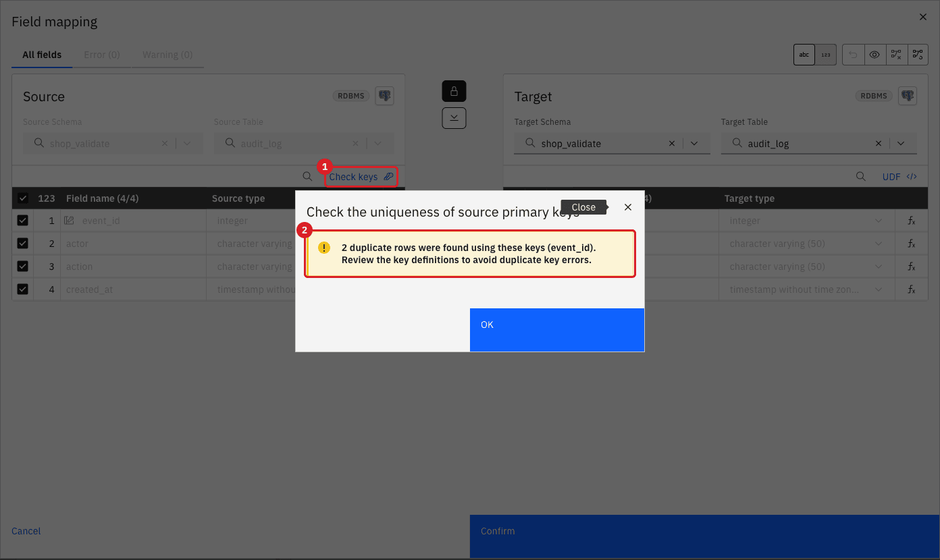Click the Target panel PostgreSQL database icon
940x560 pixels.
tap(908, 96)
